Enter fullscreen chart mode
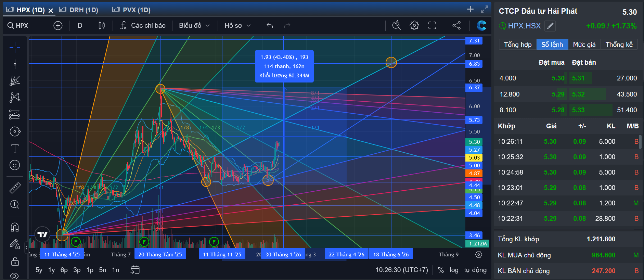The image size is (644, 280). click(432, 25)
